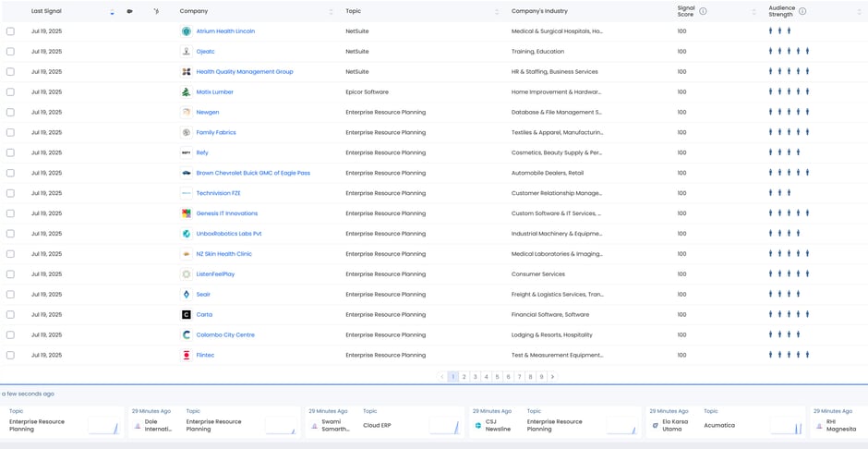This screenshot has width=868, height=449.
Task: Click the Health Quality Management Group logo
Action: [186, 72]
